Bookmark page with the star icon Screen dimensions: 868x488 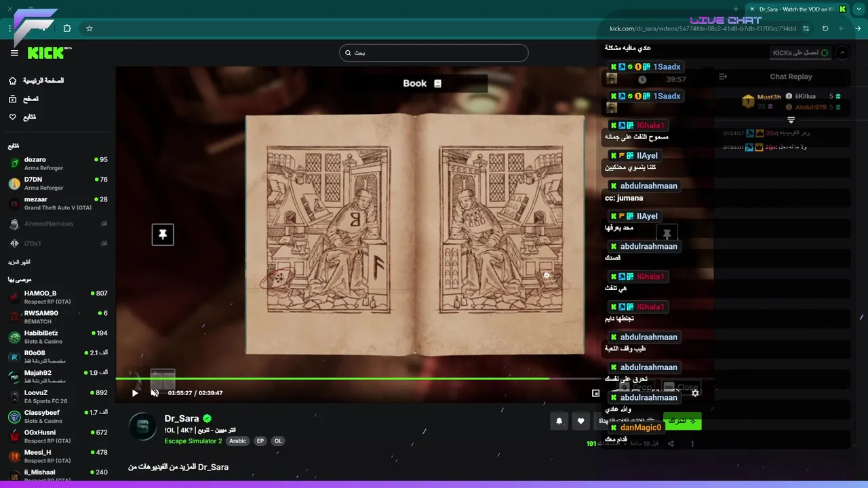point(89,28)
